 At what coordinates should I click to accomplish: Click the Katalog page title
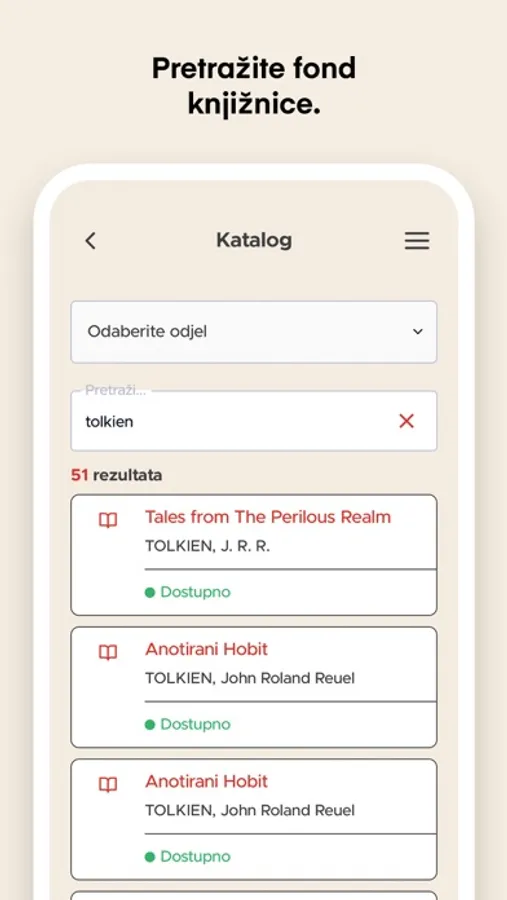[254, 240]
